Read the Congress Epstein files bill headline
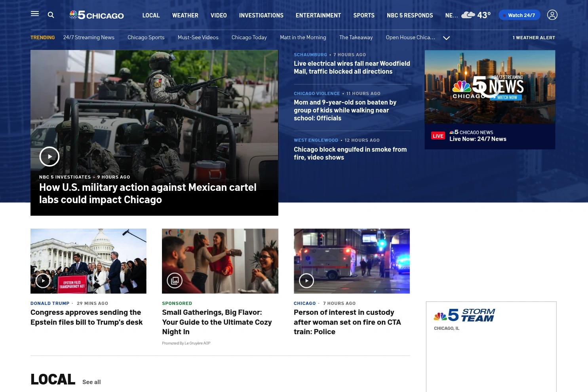 (86, 317)
